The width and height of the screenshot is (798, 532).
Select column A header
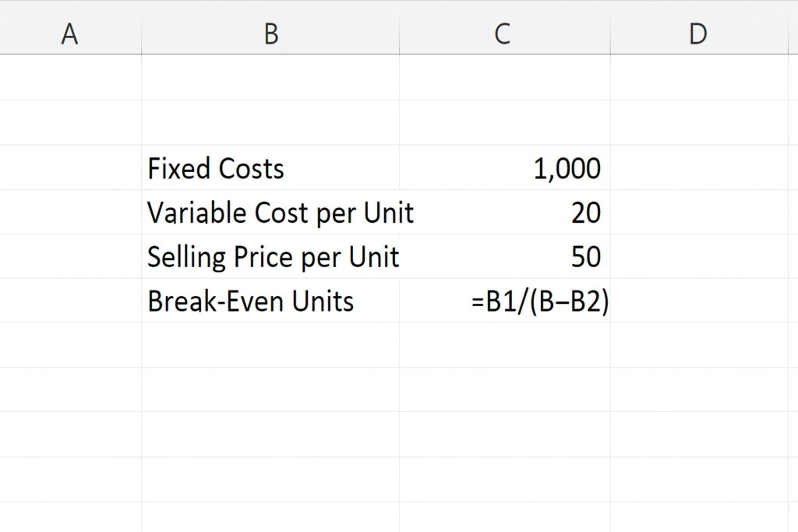click(70, 34)
